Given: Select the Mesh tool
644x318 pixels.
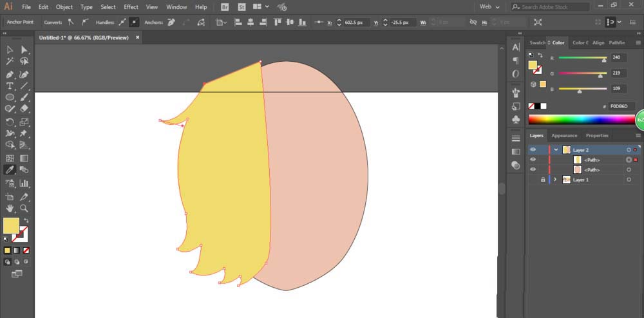Looking at the screenshot, I should [x=10, y=158].
